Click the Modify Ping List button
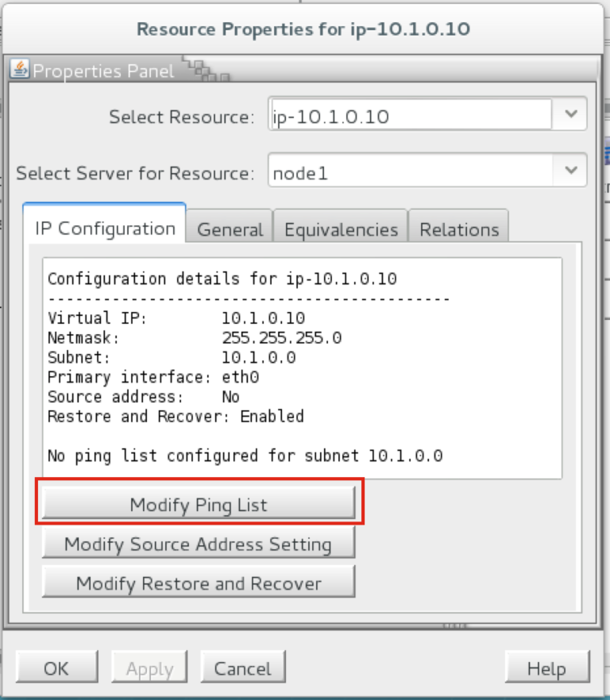 [199, 506]
